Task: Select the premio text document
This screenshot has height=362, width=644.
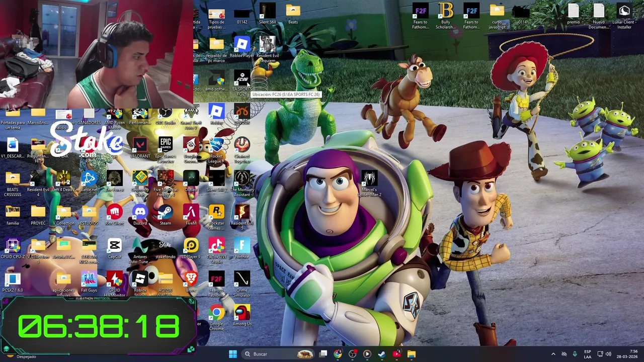Action: 574,14
